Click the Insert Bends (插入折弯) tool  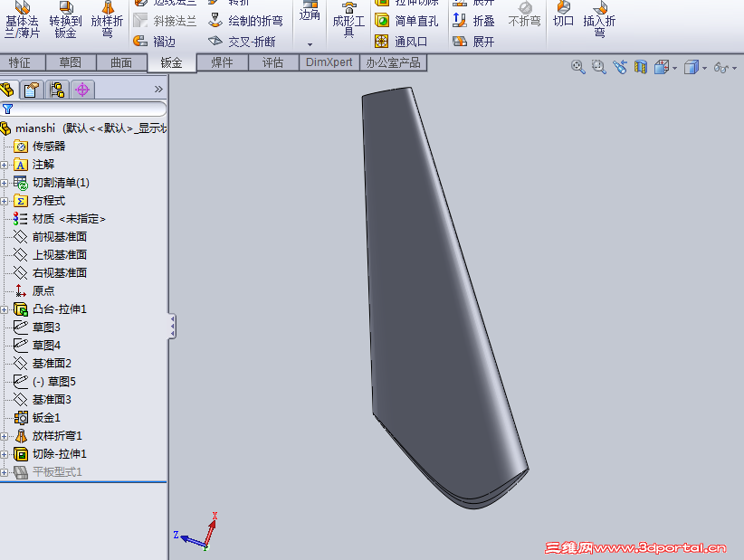click(599, 19)
